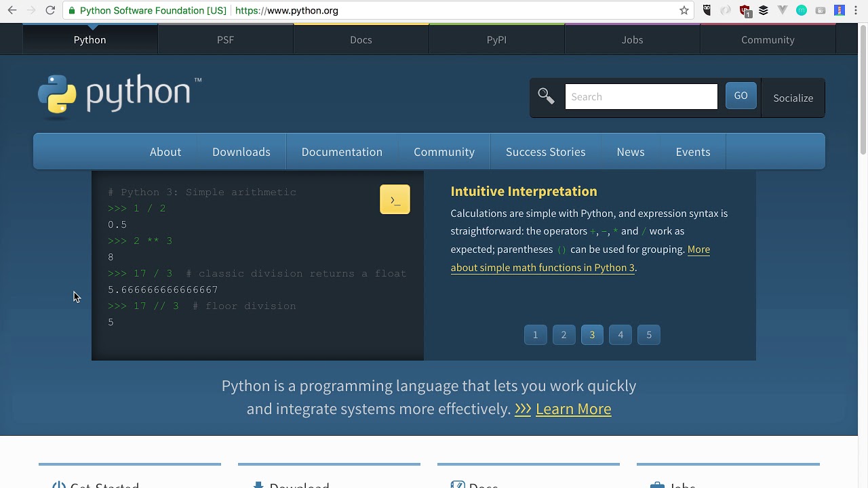Bookmark this page with the star icon
The image size is (868, 488).
point(684,10)
